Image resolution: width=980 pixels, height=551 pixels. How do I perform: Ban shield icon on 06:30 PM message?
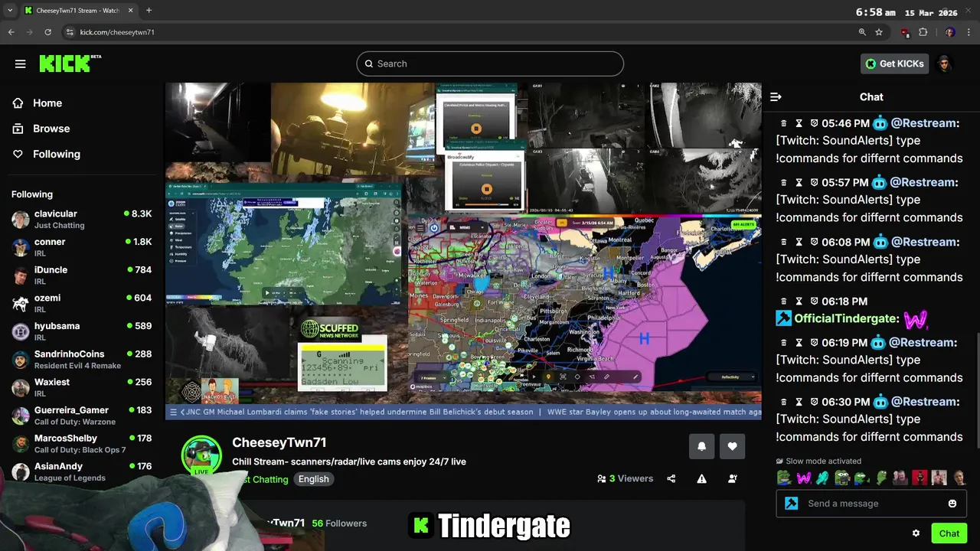pyautogui.click(x=814, y=402)
